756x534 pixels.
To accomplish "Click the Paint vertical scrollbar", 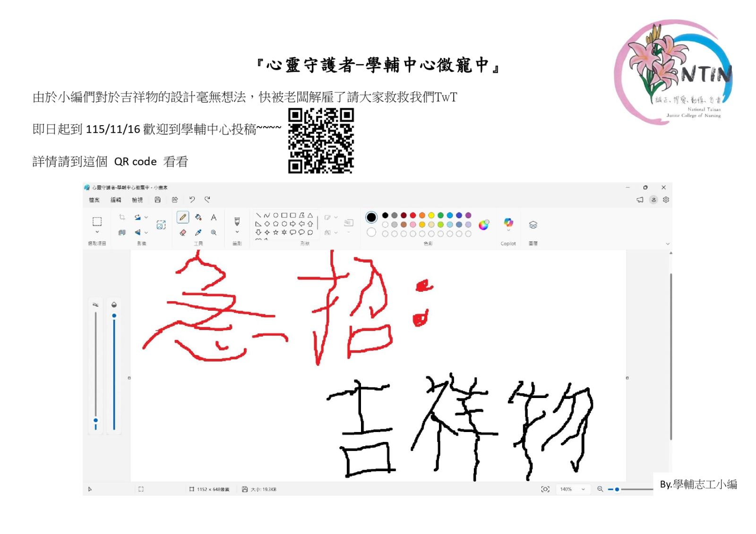I will (671, 356).
